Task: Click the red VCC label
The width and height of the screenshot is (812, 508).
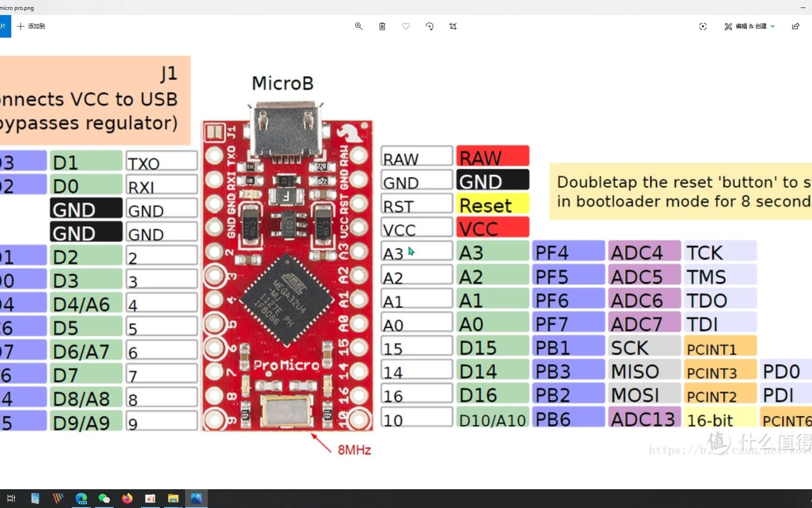Action: click(492, 228)
